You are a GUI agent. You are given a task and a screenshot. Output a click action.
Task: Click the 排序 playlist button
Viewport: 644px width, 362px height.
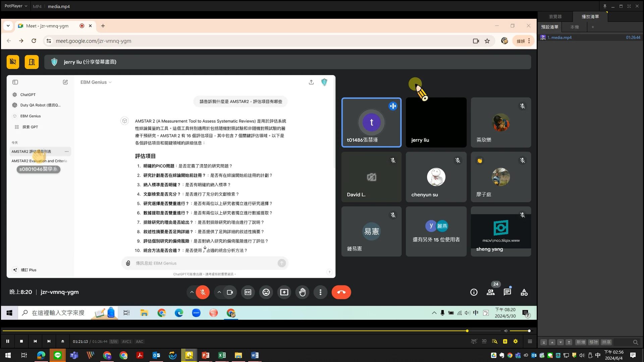(606, 342)
